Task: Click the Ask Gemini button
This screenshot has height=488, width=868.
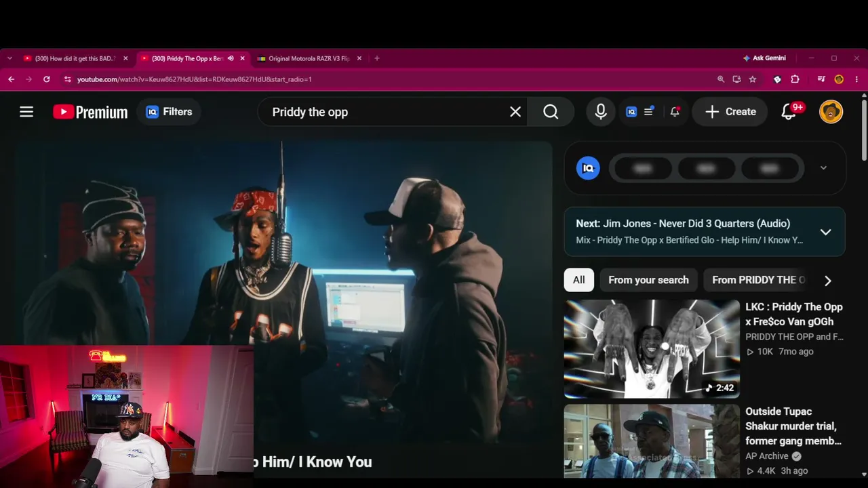Action: point(764,58)
